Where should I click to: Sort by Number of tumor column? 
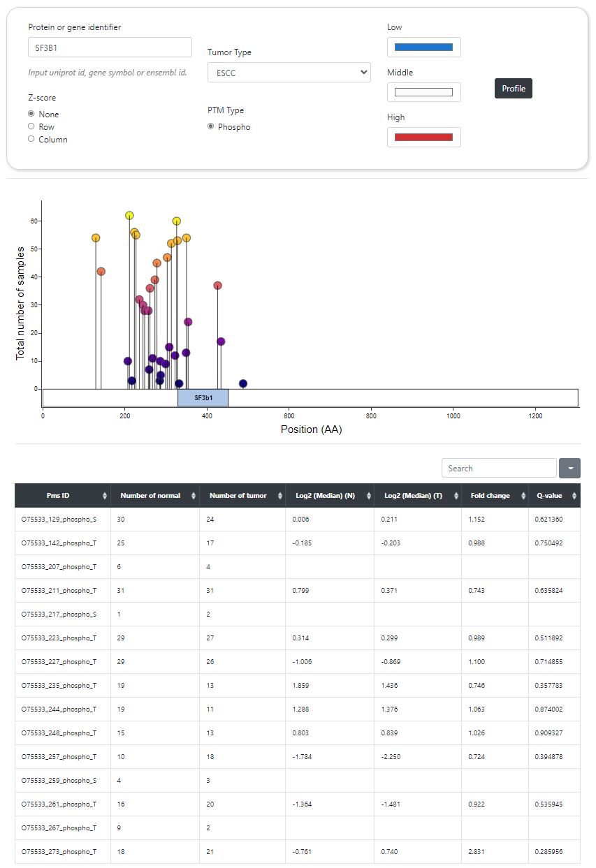tap(279, 496)
